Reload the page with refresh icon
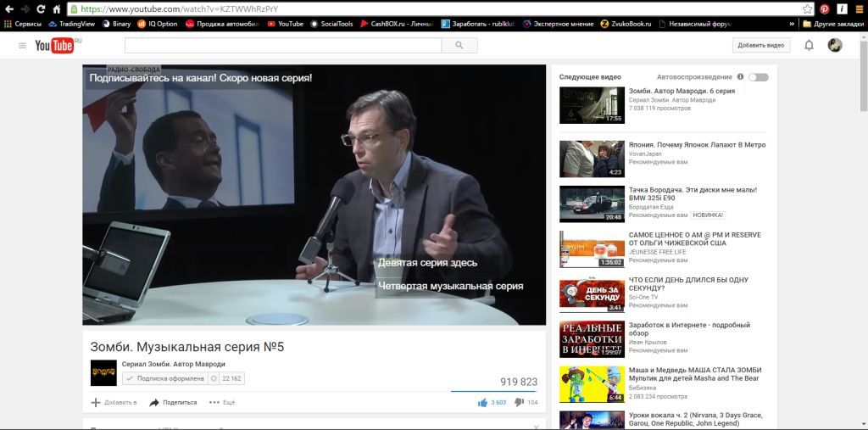 coord(41,8)
